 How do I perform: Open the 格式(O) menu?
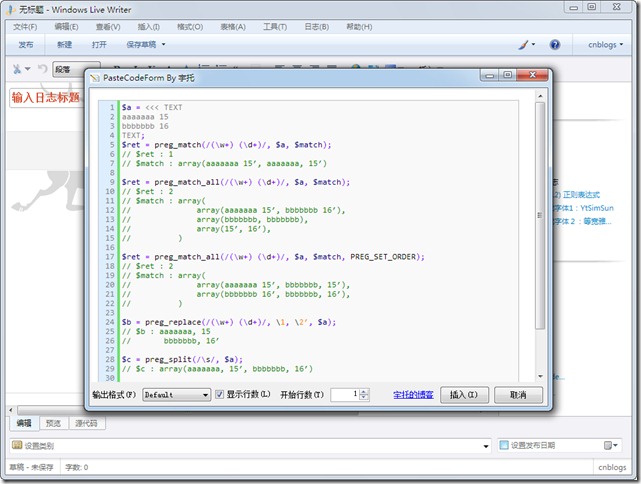tap(190, 26)
